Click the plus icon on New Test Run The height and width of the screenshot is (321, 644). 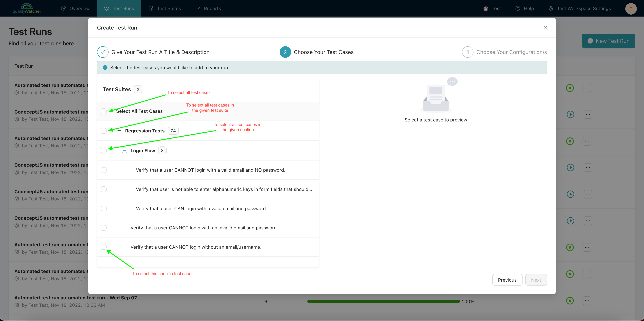(x=590, y=41)
